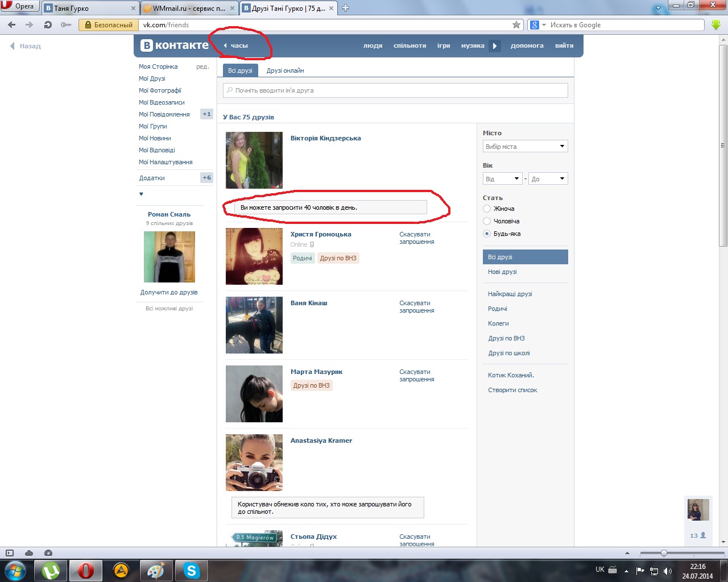This screenshot has height=582, width=728.
Task: Click Друзі по ВНЗ tag on Марта Мазурик
Action: [x=312, y=385]
